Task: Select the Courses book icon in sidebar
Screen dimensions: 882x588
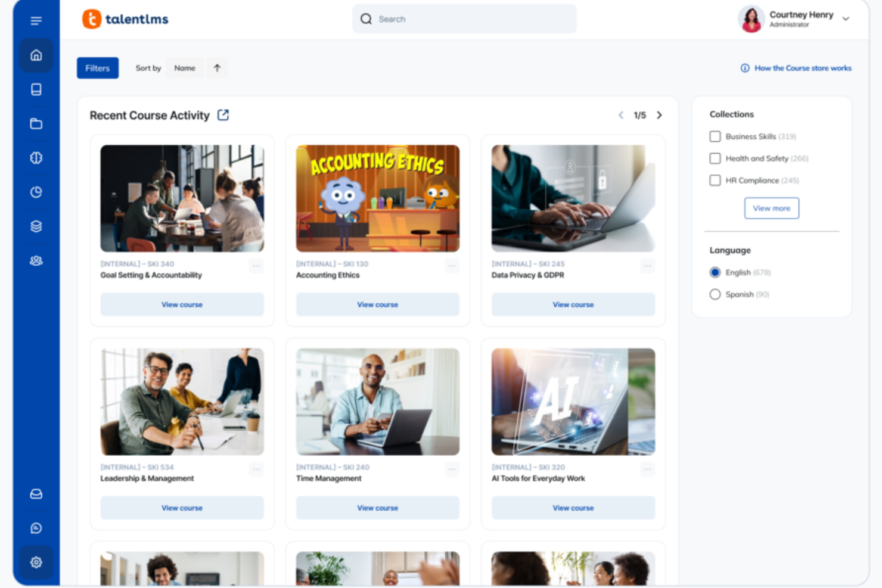Action: click(x=36, y=89)
